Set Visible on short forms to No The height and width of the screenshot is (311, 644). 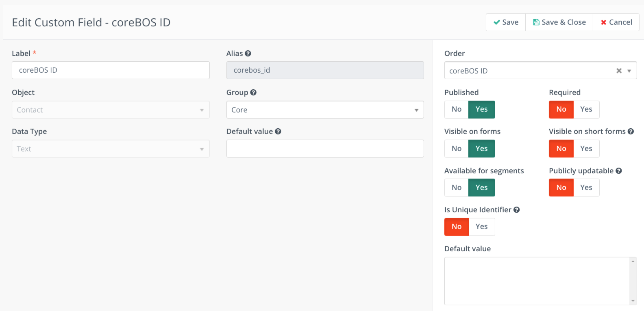[x=561, y=149]
